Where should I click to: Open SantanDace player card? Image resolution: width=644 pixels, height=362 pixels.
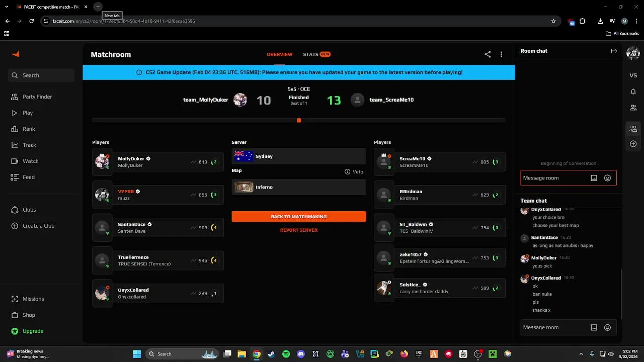point(158,228)
